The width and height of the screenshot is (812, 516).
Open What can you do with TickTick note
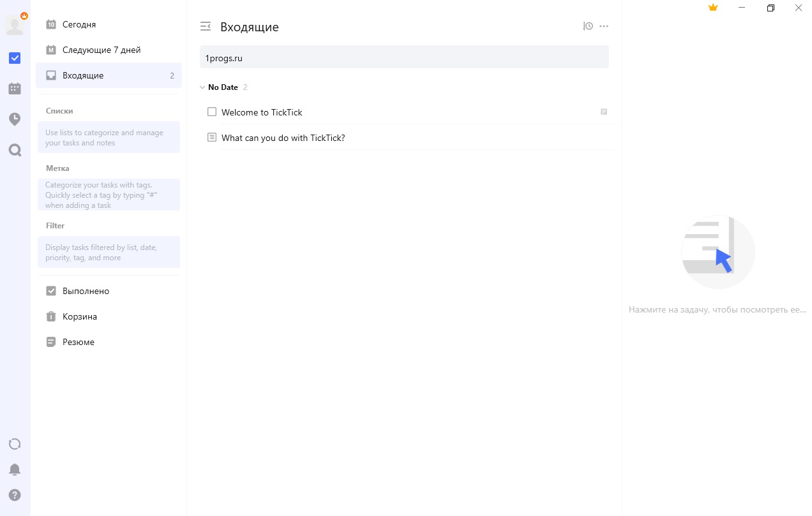click(x=283, y=138)
